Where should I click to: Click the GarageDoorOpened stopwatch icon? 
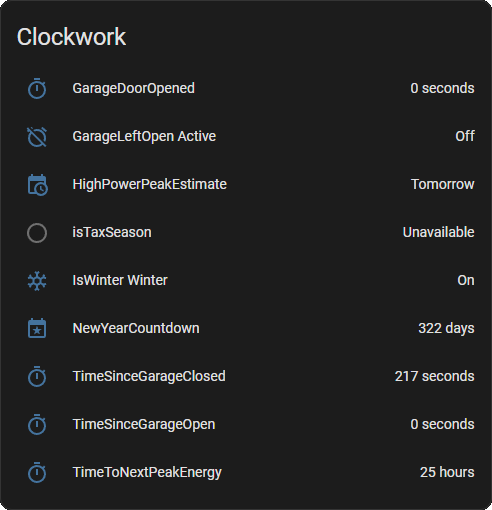point(37,88)
